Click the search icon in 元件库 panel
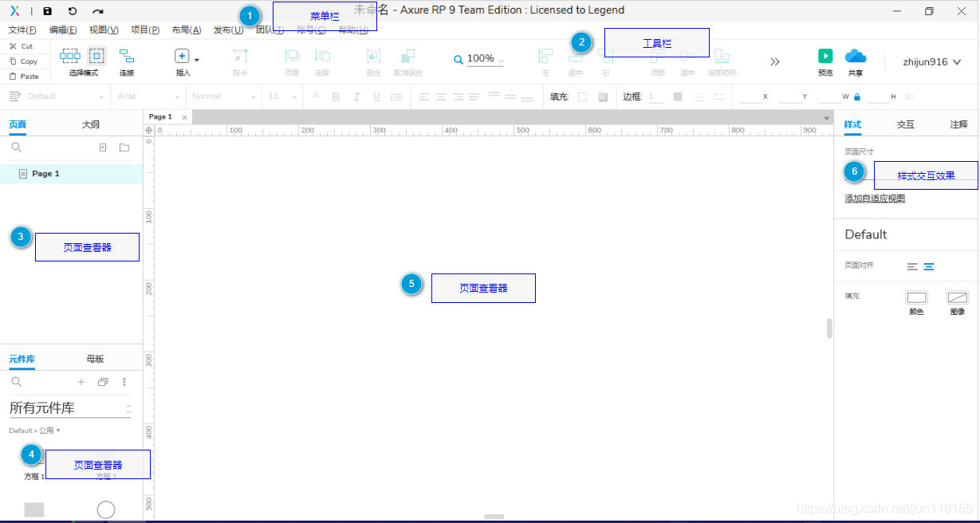 [16, 382]
